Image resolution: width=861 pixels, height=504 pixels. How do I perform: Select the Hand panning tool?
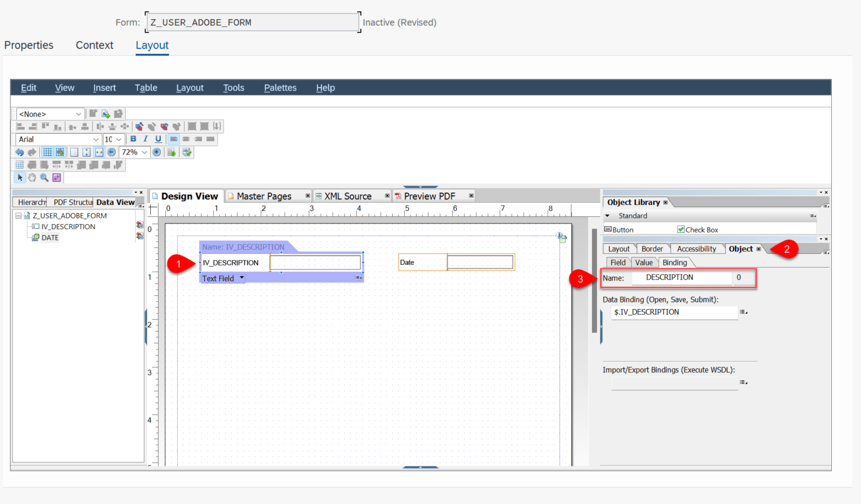[x=31, y=177]
